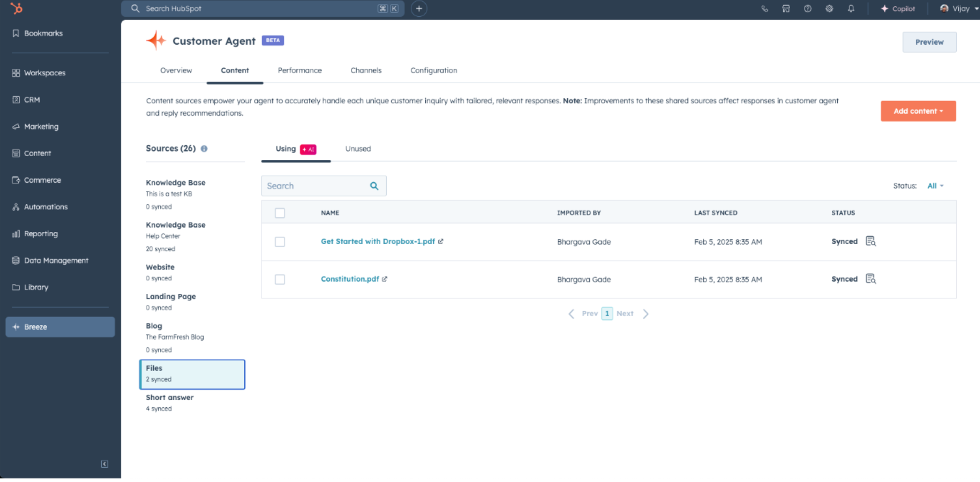Expand the Status All filter dropdown
Image resolution: width=980 pixels, height=482 pixels.
(x=935, y=186)
